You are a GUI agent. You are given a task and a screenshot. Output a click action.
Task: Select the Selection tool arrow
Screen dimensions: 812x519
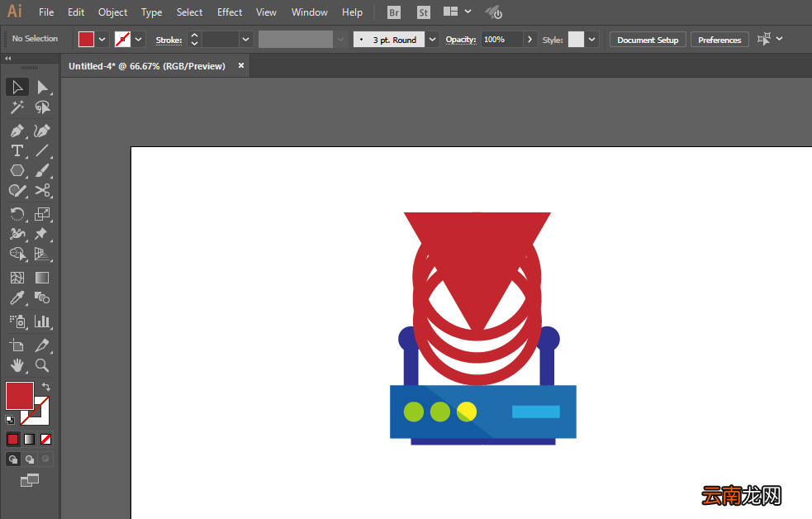tap(17, 87)
